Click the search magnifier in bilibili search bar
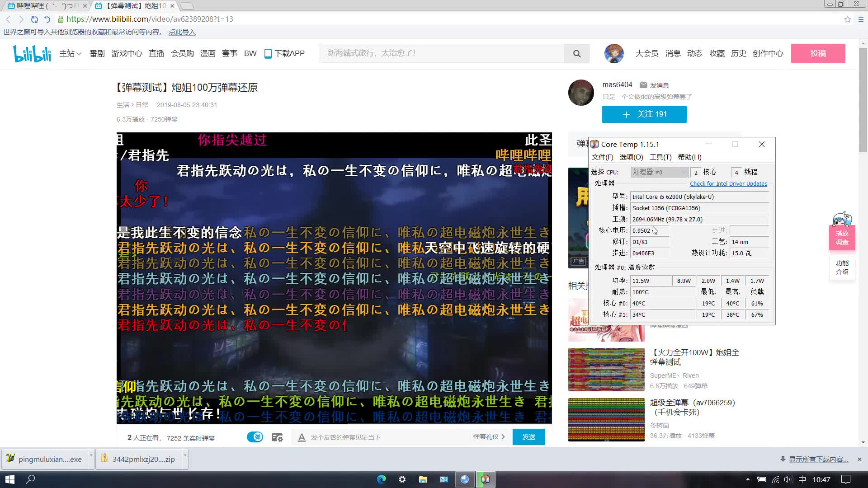 tap(577, 53)
